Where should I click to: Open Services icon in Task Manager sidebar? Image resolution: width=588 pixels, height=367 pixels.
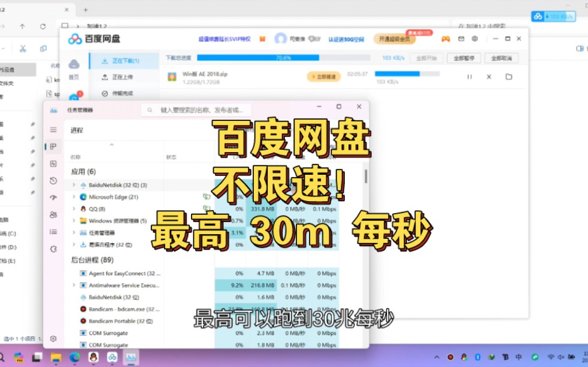[53, 249]
